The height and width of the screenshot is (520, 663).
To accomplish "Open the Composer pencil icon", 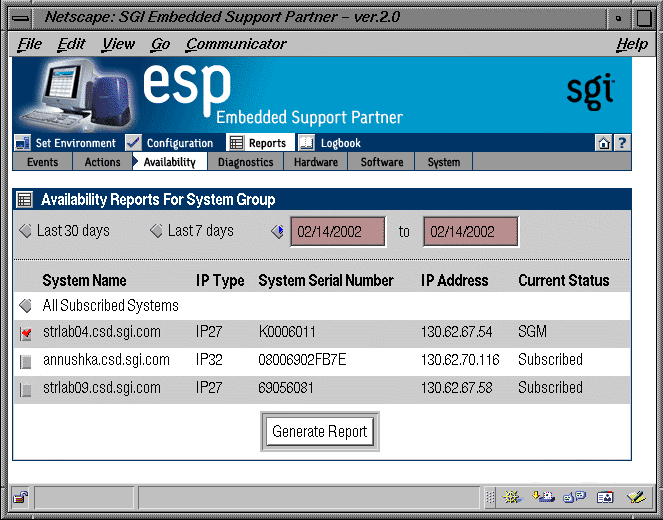I will (x=636, y=497).
